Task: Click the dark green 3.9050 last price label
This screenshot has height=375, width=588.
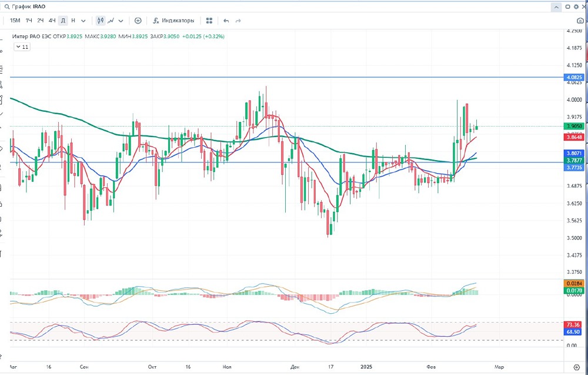Action: coord(575,127)
